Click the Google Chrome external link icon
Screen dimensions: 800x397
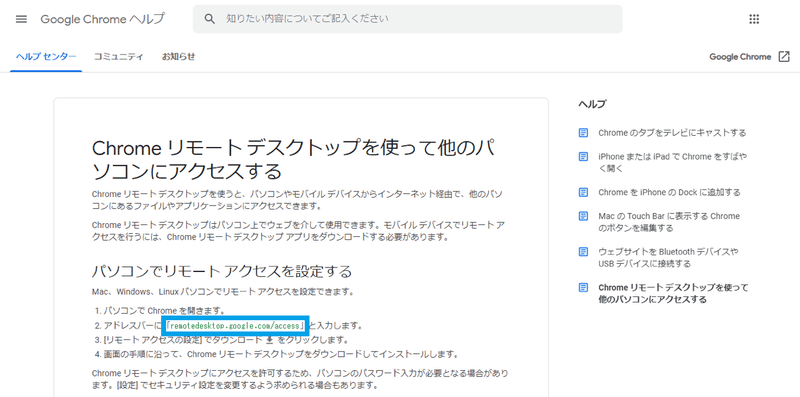point(784,57)
